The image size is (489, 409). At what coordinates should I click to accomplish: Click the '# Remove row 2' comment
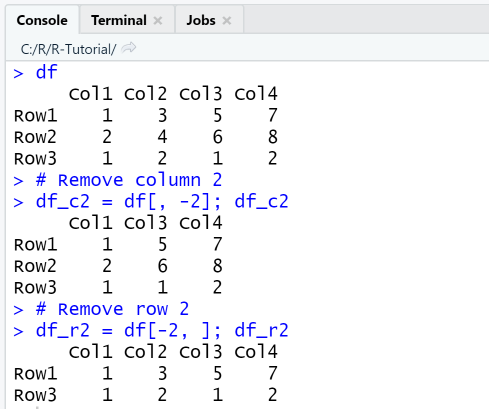(x=112, y=309)
